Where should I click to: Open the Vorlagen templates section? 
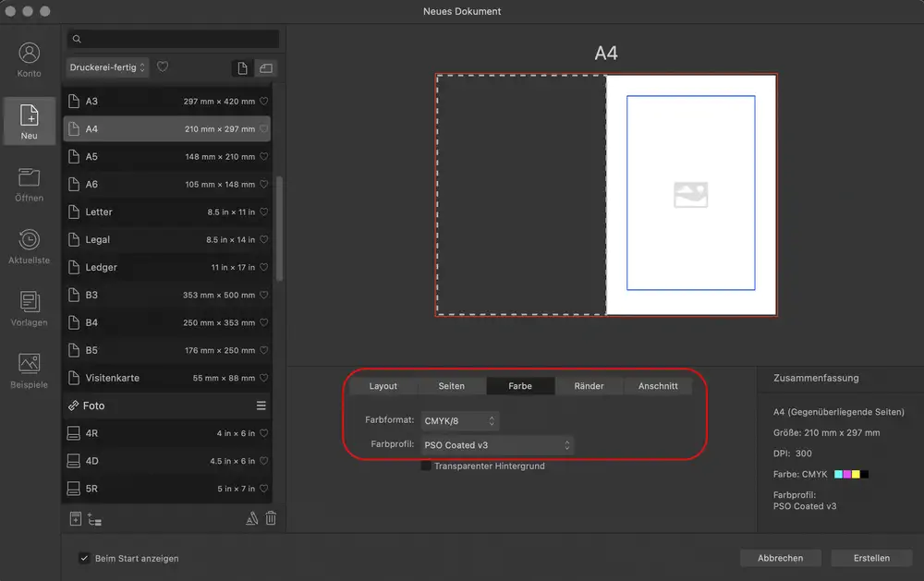click(x=29, y=309)
